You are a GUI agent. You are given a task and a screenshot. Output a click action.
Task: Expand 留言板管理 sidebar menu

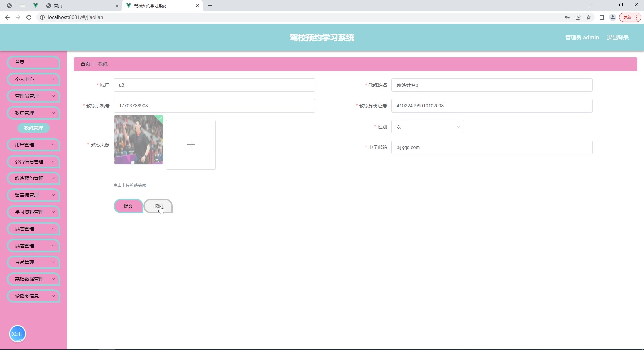(34, 195)
